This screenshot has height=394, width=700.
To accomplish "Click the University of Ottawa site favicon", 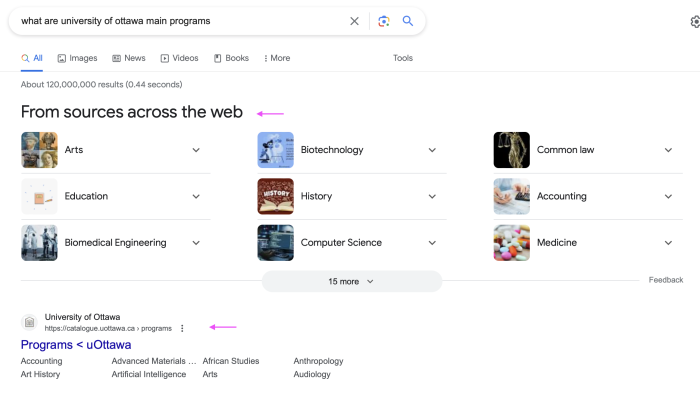I will point(29,322).
